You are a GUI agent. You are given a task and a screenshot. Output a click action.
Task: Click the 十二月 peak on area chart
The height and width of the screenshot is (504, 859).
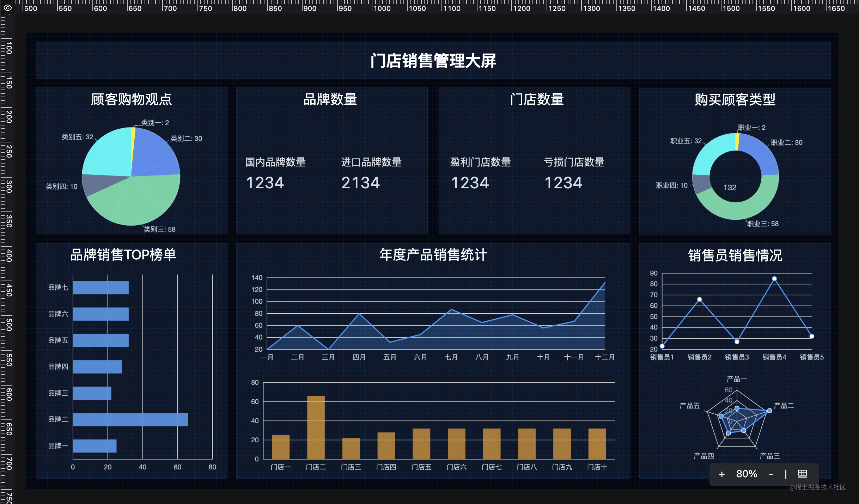(x=604, y=283)
